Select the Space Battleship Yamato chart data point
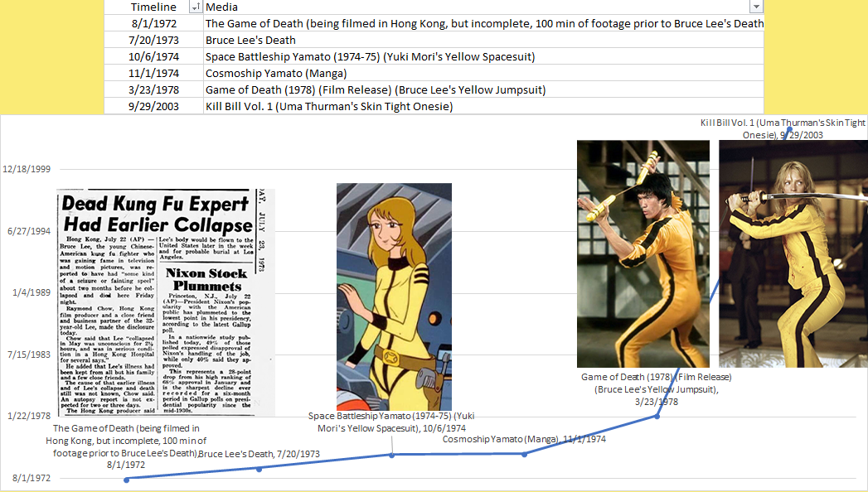Image resolution: width=868 pixels, height=492 pixels. (x=392, y=455)
